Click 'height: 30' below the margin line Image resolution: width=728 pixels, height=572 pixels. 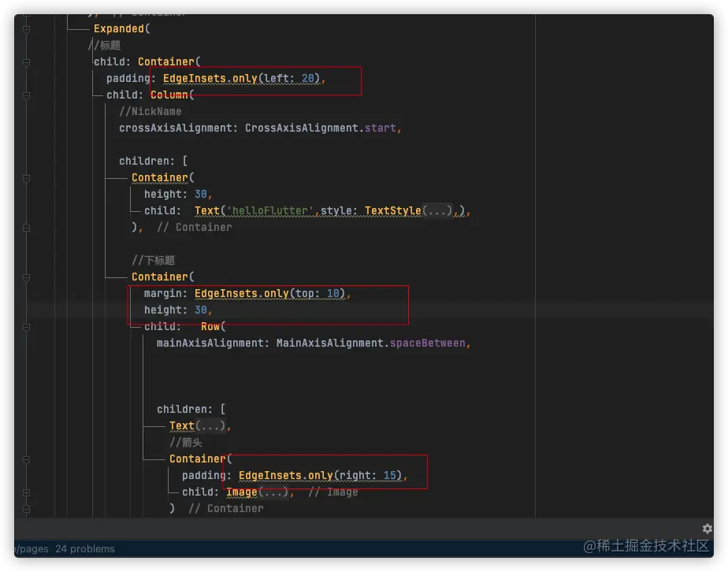176,310
